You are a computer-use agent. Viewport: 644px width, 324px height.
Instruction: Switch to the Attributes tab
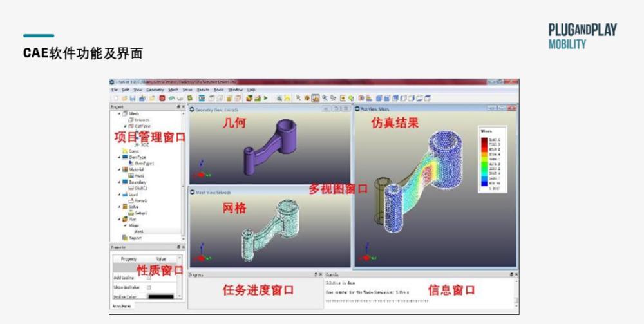click(x=122, y=306)
